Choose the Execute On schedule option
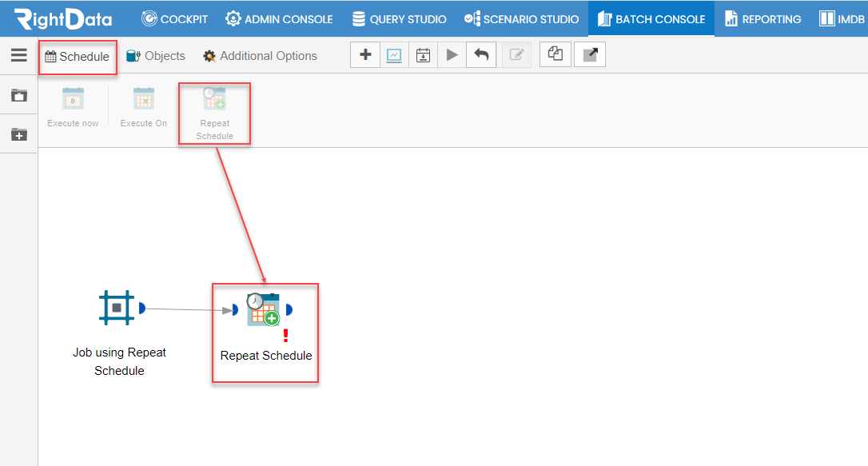The height and width of the screenshot is (466, 868). coord(143,107)
